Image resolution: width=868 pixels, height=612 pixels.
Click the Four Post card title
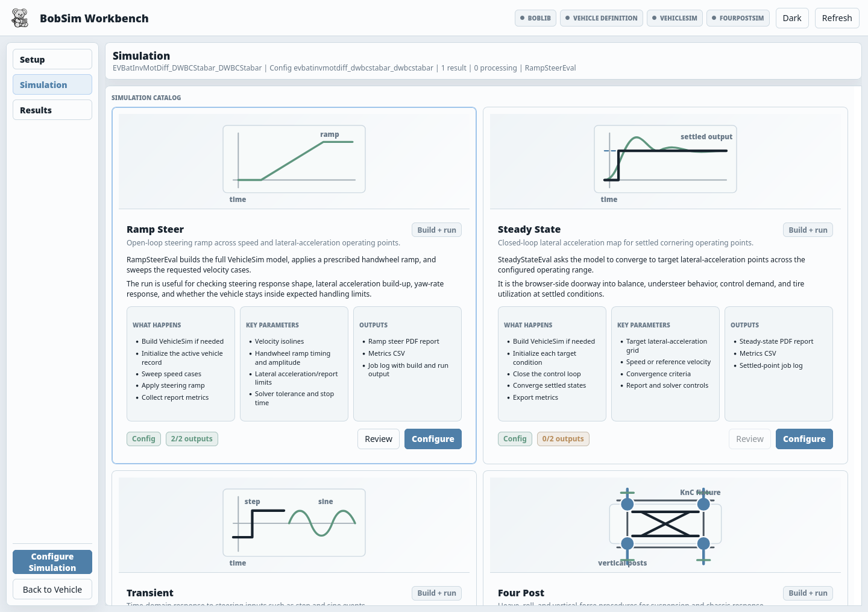tap(521, 593)
